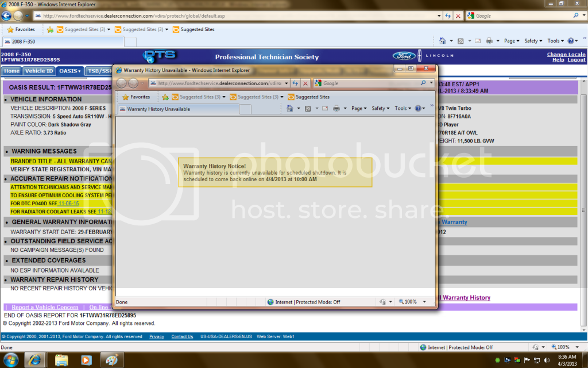Click Back button in Warranty History popup
The width and height of the screenshot is (588, 368).
[x=122, y=83]
